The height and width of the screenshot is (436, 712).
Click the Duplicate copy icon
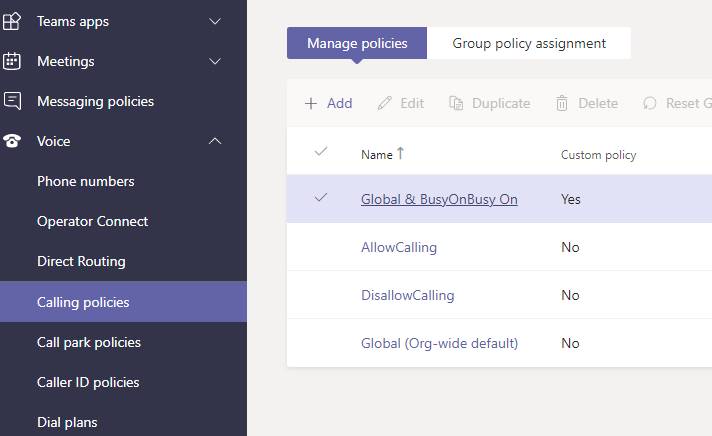(456, 103)
